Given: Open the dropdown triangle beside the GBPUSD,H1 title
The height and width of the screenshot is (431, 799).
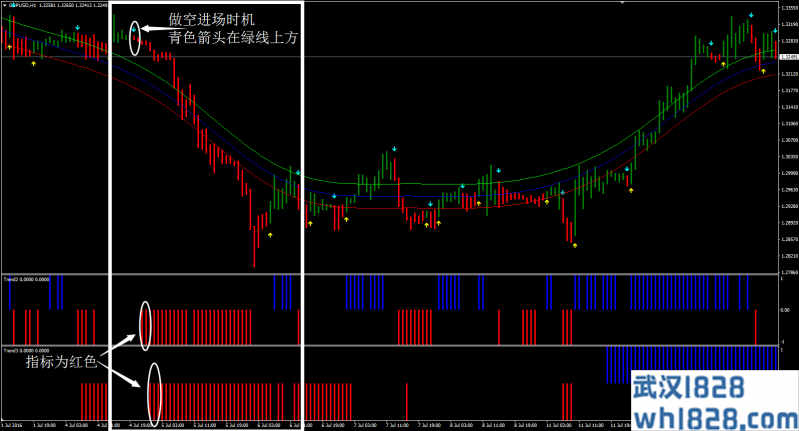Looking at the screenshot, I should click(5, 6).
